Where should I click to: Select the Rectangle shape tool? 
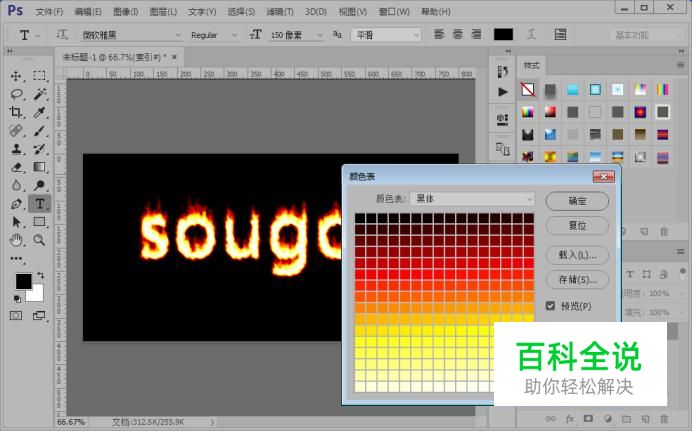39,222
